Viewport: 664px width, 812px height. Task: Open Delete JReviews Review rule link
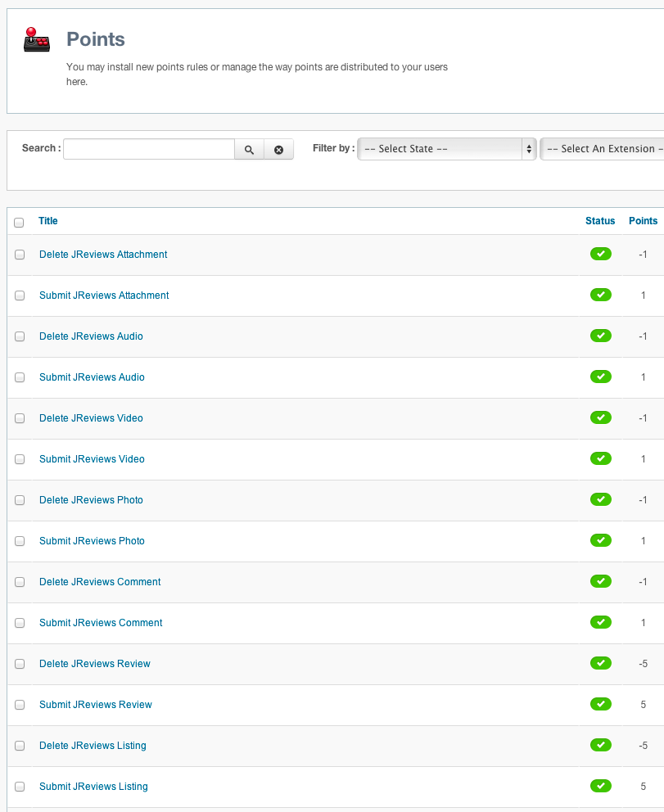[x=95, y=664]
